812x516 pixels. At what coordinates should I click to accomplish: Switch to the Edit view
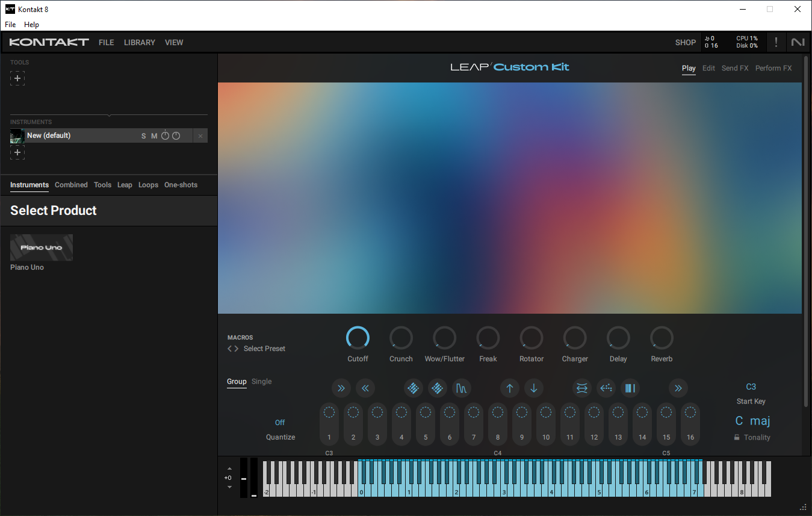708,68
